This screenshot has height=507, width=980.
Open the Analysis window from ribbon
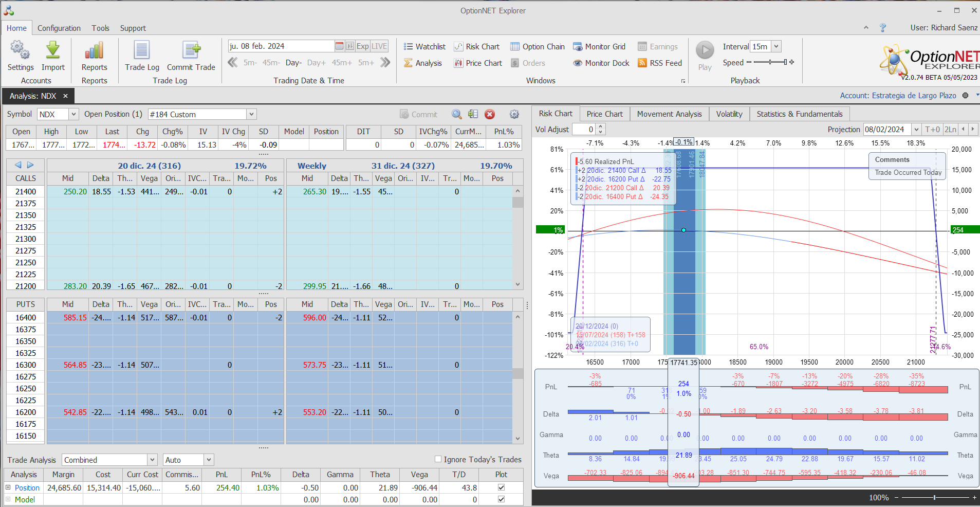tap(422, 63)
